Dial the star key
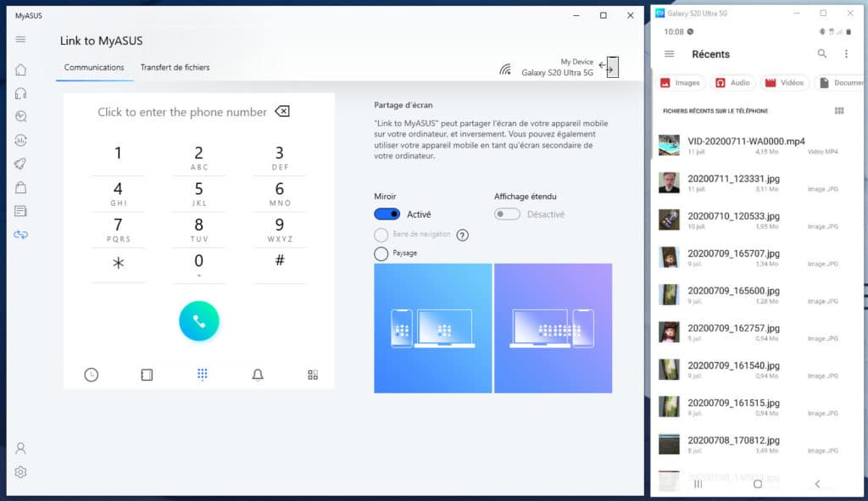The image size is (868, 501). click(118, 265)
